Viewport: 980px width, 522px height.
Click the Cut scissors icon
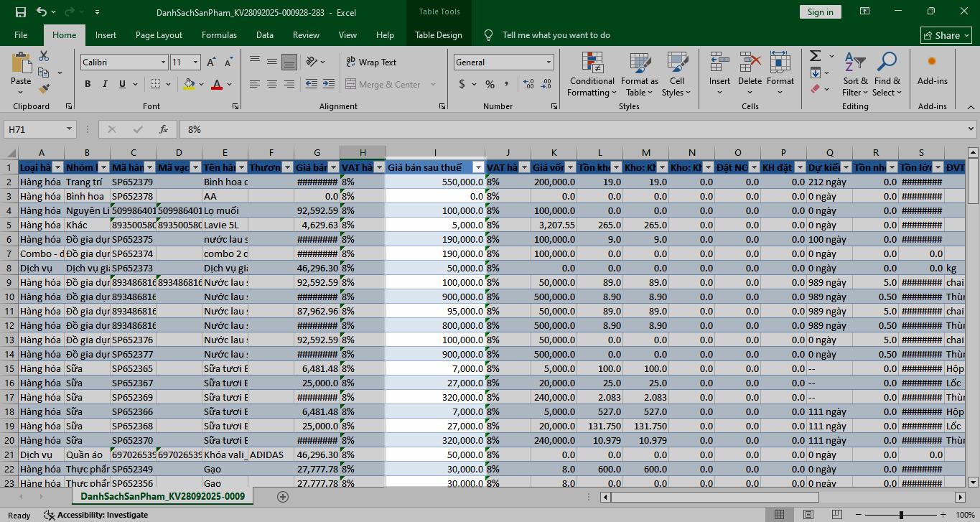tap(44, 56)
